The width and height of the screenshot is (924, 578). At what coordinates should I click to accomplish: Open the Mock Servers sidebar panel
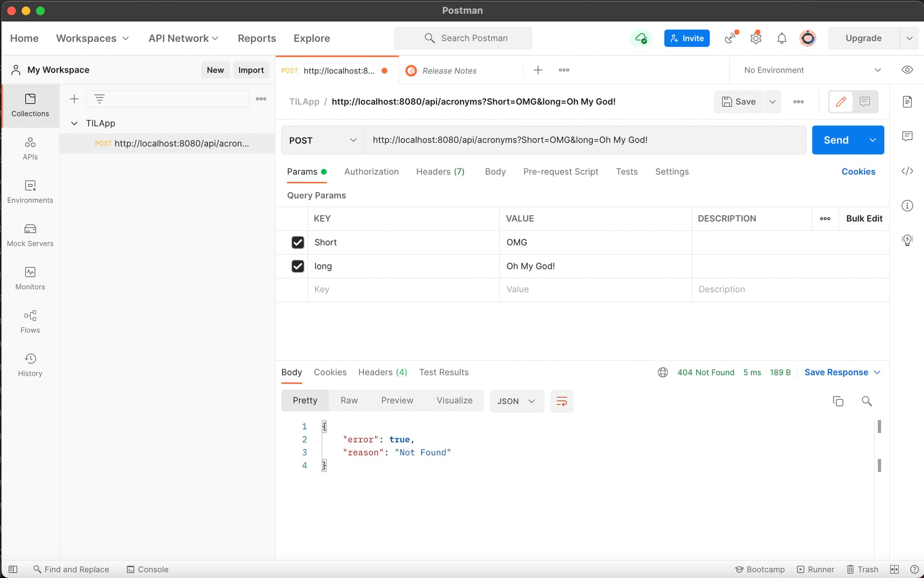30,235
